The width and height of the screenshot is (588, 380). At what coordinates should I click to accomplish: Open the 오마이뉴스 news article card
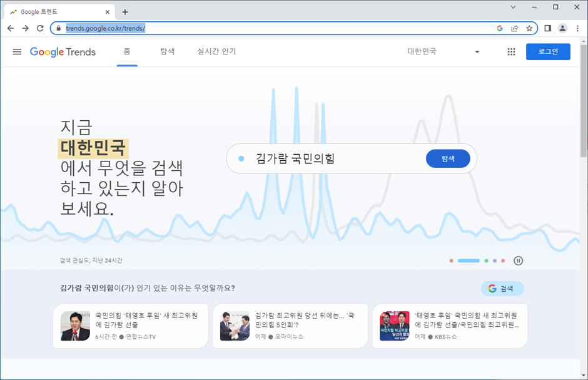click(x=290, y=326)
